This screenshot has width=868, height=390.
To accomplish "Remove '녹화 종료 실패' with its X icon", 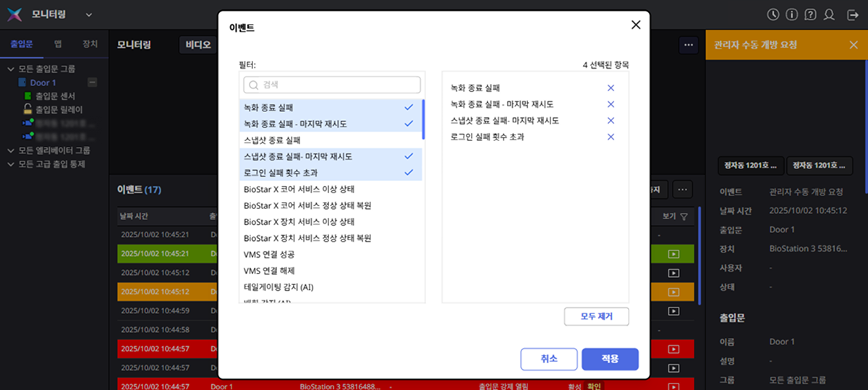I will (x=610, y=88).
